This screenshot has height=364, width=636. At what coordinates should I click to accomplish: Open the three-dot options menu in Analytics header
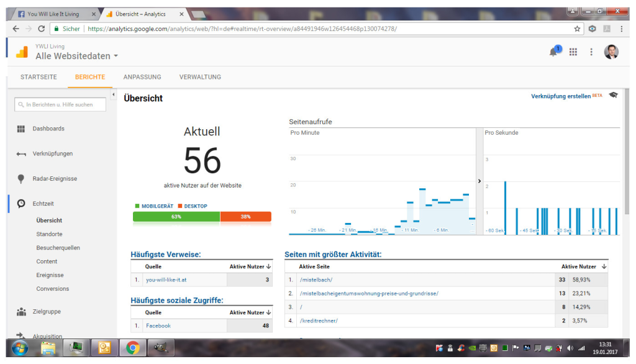pyautogui.click(x=591, y=52)
